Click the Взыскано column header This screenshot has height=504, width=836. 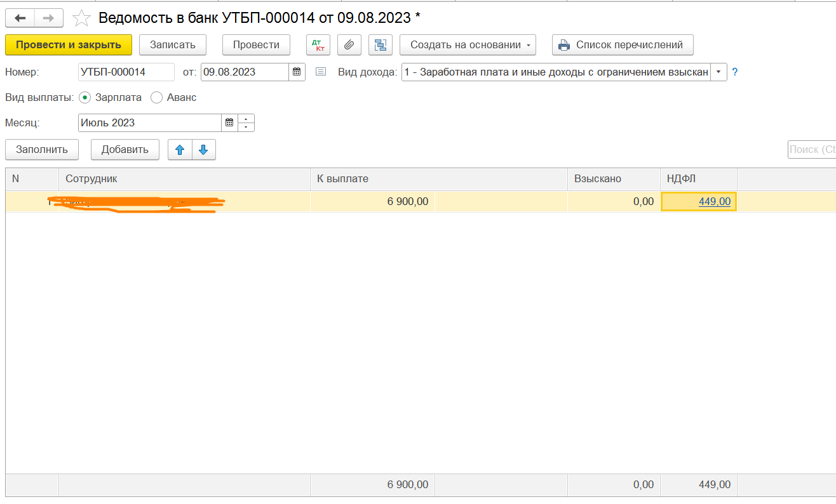click(614, 179)
